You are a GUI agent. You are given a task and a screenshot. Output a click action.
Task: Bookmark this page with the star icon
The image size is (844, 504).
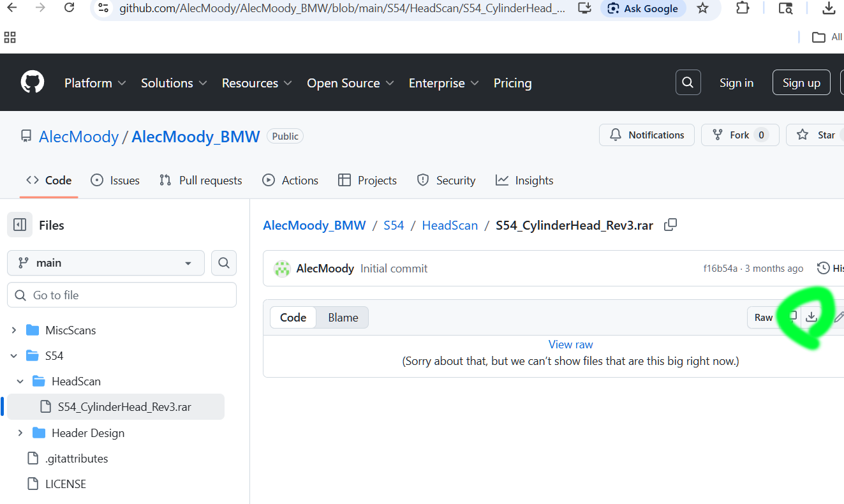[702, 8]
